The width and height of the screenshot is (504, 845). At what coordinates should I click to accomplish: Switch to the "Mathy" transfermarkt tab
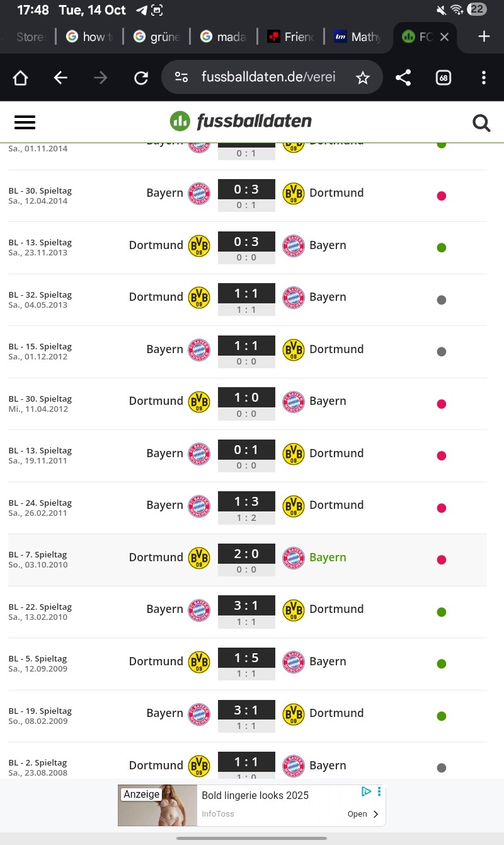point(358,37)
